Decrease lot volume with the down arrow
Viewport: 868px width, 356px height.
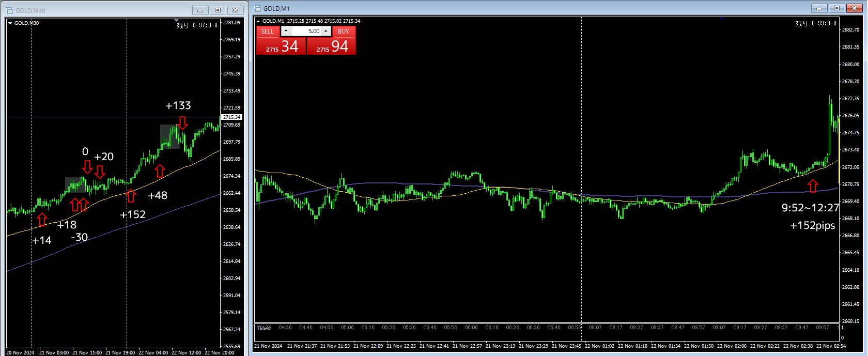tap(286, 31)
